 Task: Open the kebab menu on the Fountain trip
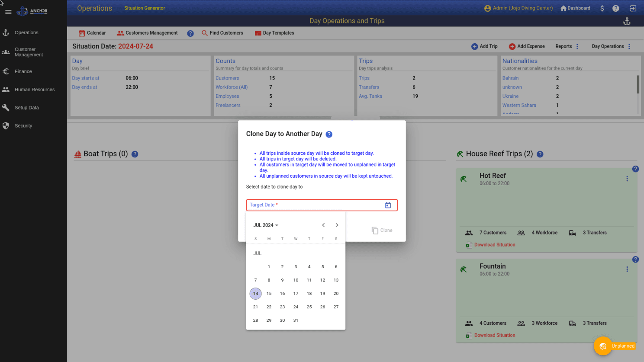tap(627, 269)
